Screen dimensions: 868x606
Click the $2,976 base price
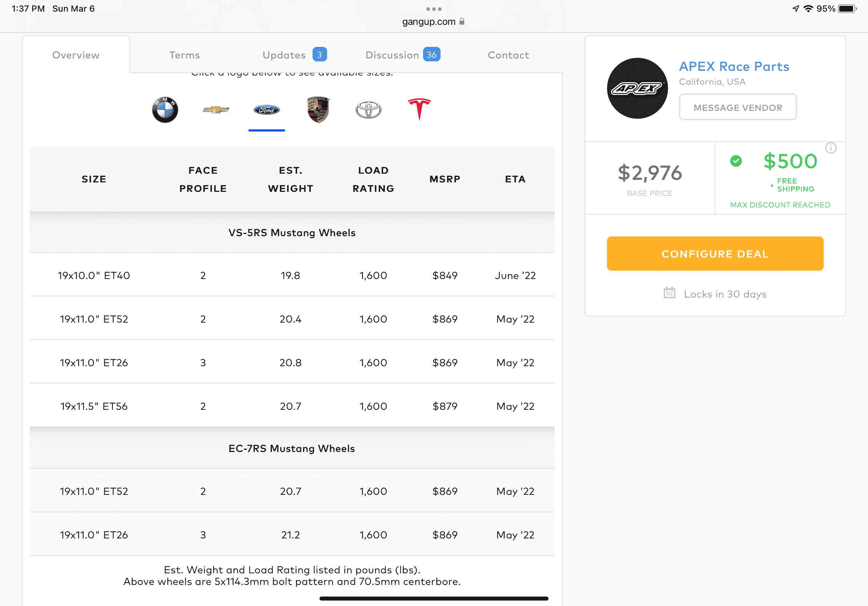pyautogui.click(x=650, y=173)
